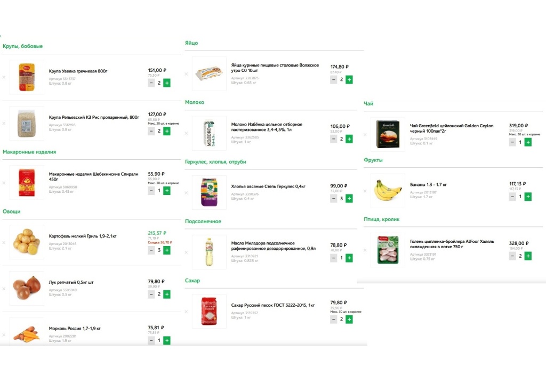546x392 pixels.
Task: Increase quantity of Крупа Увелка гречневая
Action: pos(167,83)
